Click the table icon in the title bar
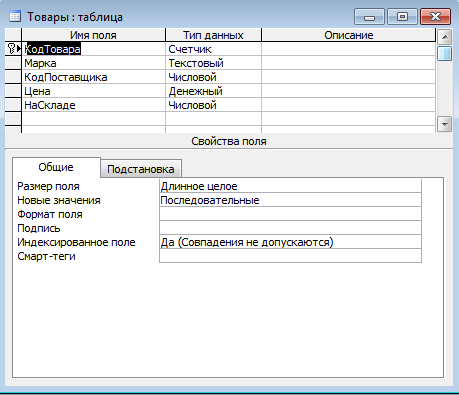Screen dimensions: 459x395 (x=15, y=16)
